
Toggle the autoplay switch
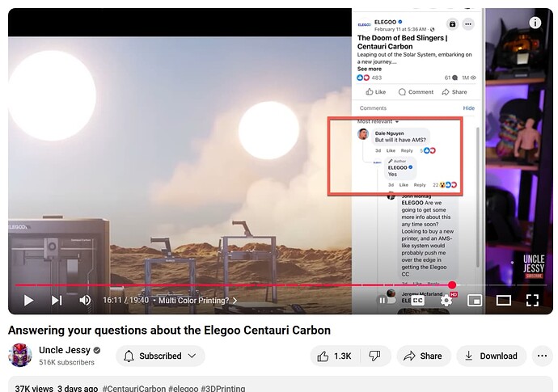[x=387, y=300]
